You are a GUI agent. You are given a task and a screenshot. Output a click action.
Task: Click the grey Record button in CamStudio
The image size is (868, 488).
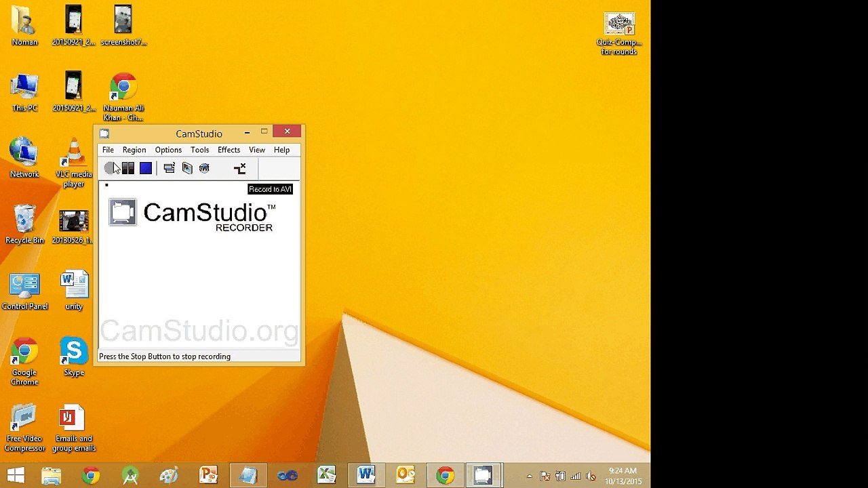[x=110, y=168]
